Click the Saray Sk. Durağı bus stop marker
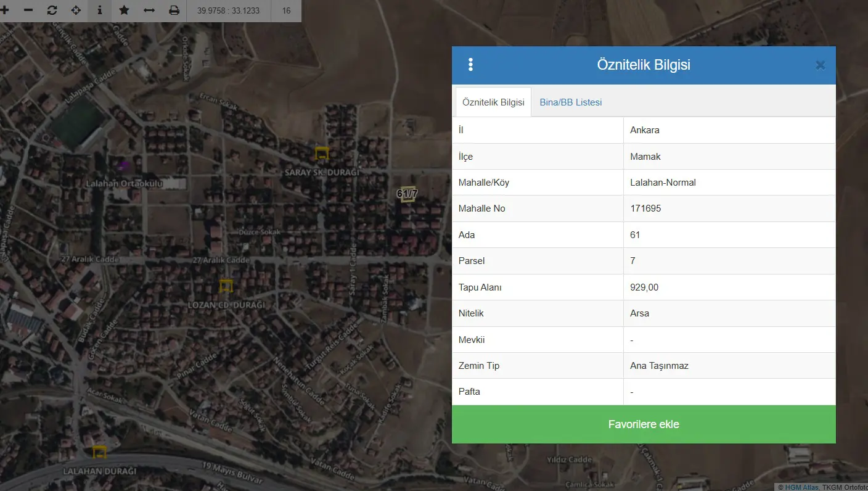 tap(322, 154)
